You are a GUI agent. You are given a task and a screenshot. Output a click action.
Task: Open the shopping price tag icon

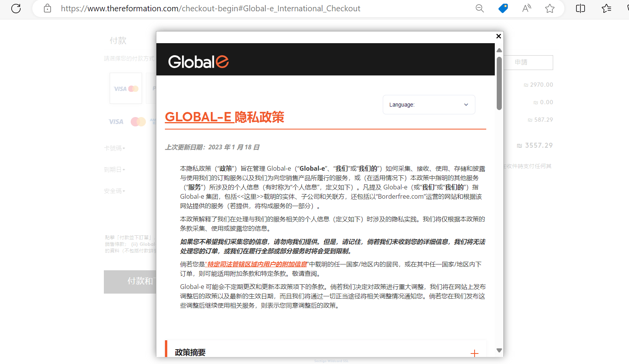503,8
